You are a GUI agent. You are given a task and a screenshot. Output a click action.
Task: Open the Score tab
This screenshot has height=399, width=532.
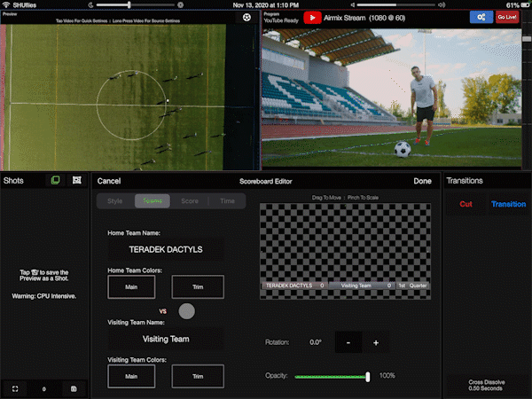pyautogui.click(x=190, y=201)
